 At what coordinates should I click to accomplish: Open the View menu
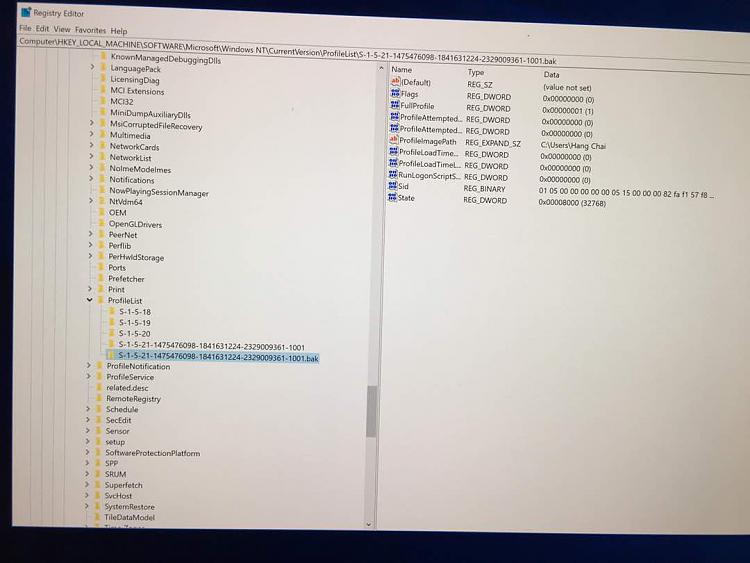click(x=62, y=29)
